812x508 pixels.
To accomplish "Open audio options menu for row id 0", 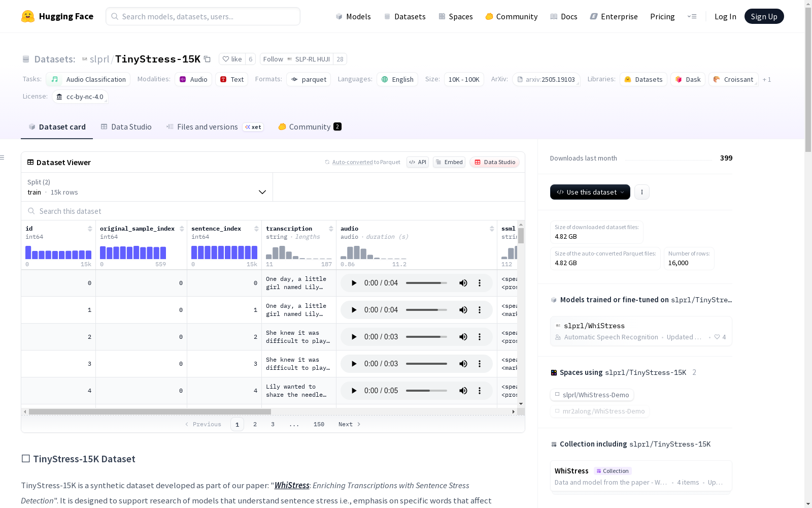I will [480, 283].
